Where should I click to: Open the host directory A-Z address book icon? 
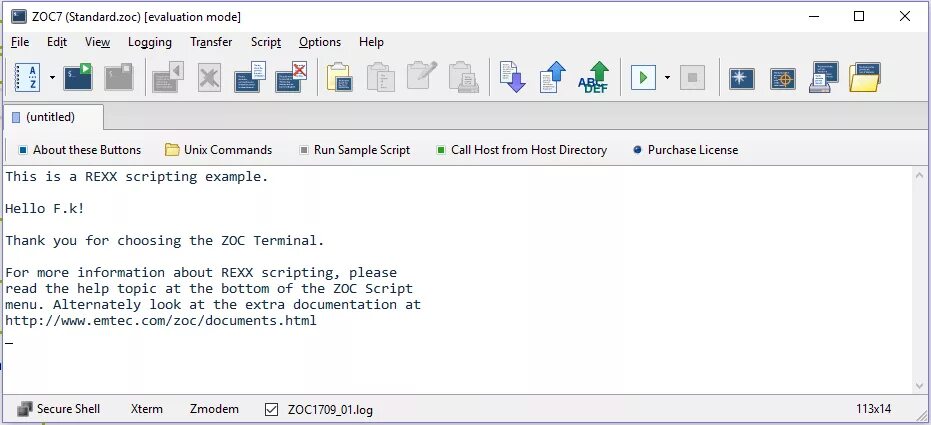tap(27, 77)
